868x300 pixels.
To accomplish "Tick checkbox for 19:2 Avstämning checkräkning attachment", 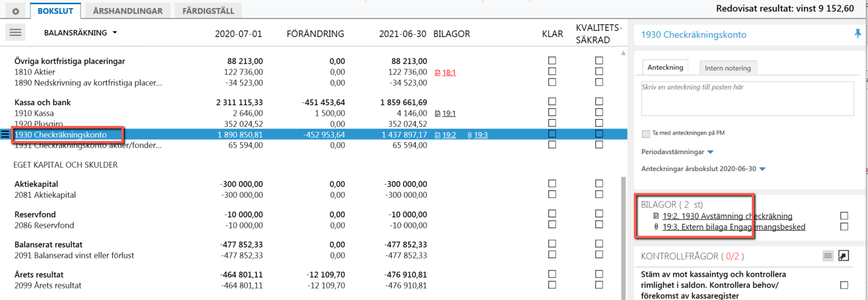I will (x=844, y=216).
